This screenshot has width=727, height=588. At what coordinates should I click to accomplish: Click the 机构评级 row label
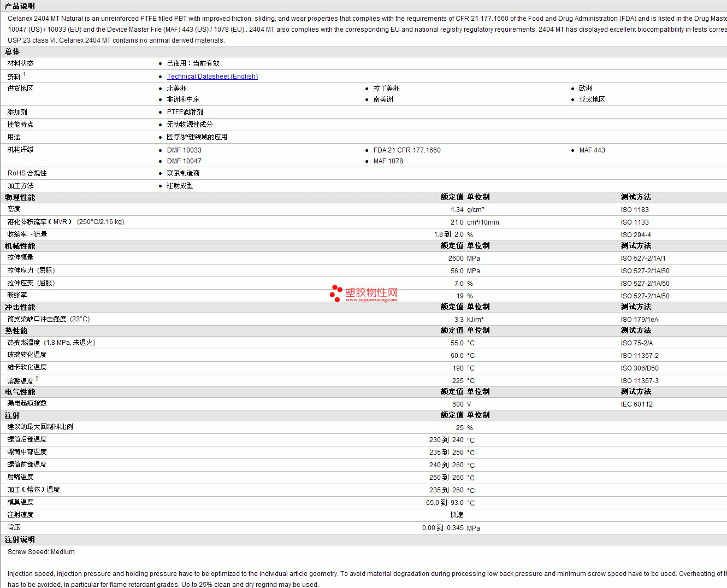pos(21,150)
